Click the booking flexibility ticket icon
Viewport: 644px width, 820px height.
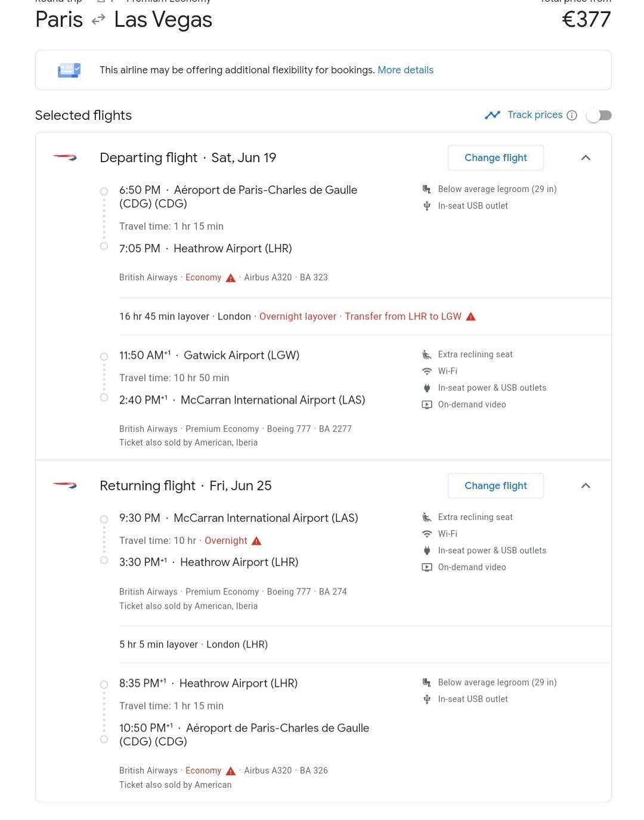pos(69,70)
